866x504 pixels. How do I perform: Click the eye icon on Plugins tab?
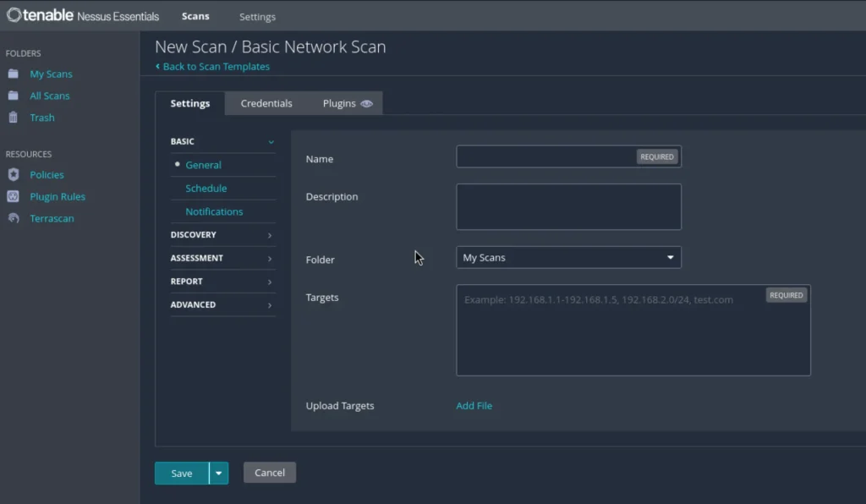pos(366,103)
